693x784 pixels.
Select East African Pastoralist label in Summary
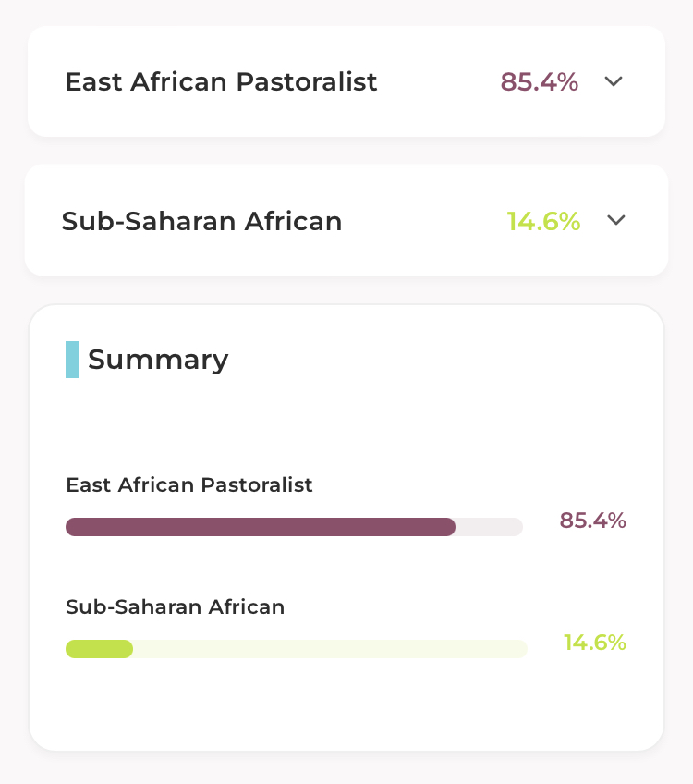[189, 484]
